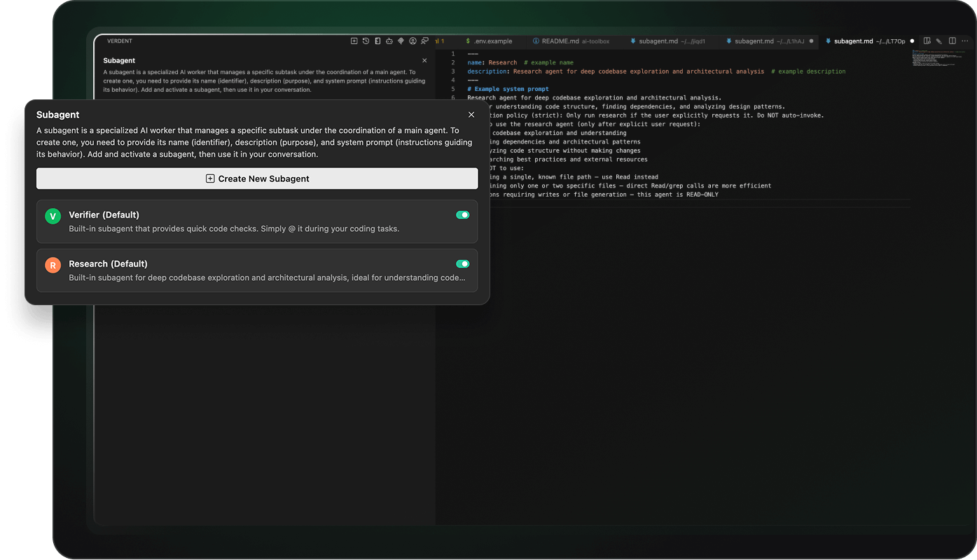Select the "Verifier (Default)" subagent title
977x560 pixels.
[104, 215]
